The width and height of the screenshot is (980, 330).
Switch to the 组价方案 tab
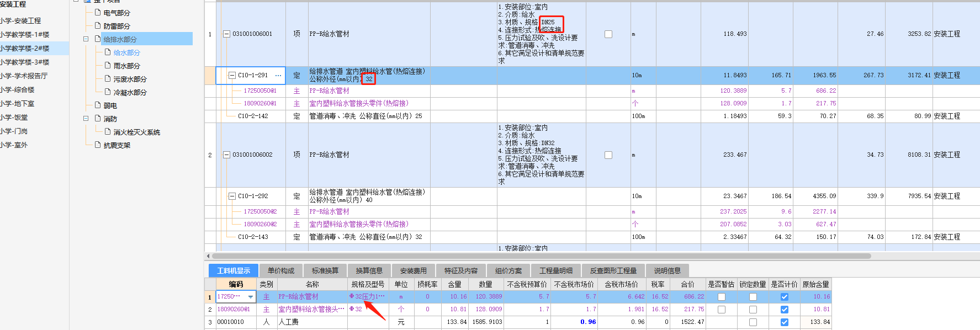508,270
